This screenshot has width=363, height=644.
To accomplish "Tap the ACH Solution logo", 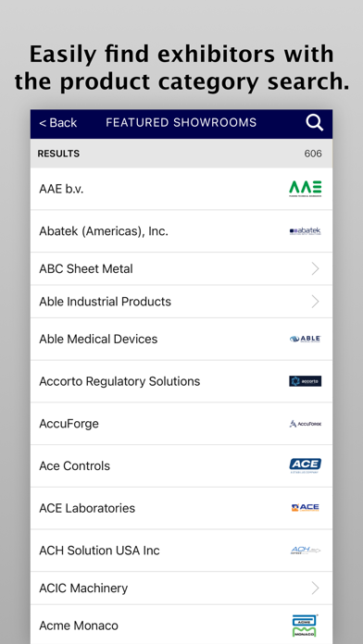I will [x=305, y=551].
